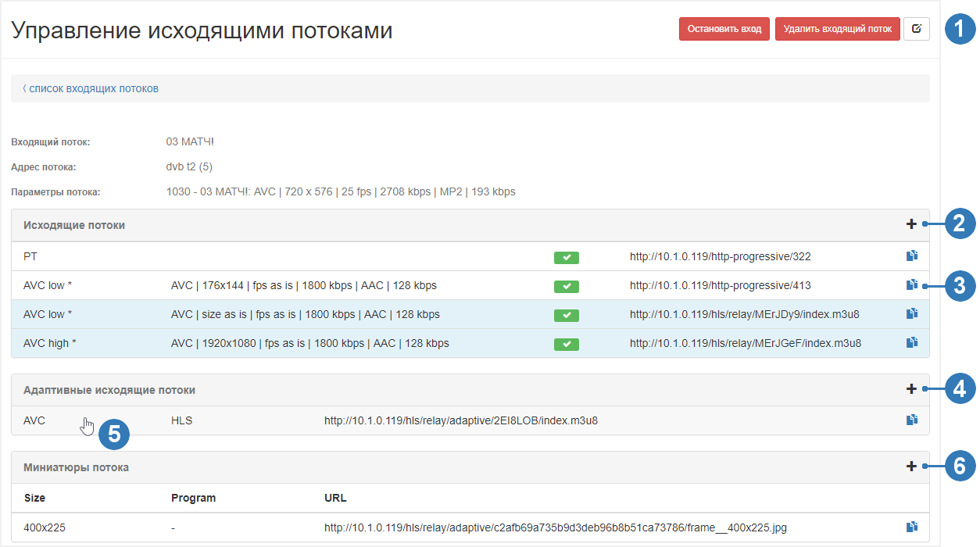Click stream address dvb t2 (5)
This screenshot has height=547, width=980.
pyautogui.click(x=189, y=166)
